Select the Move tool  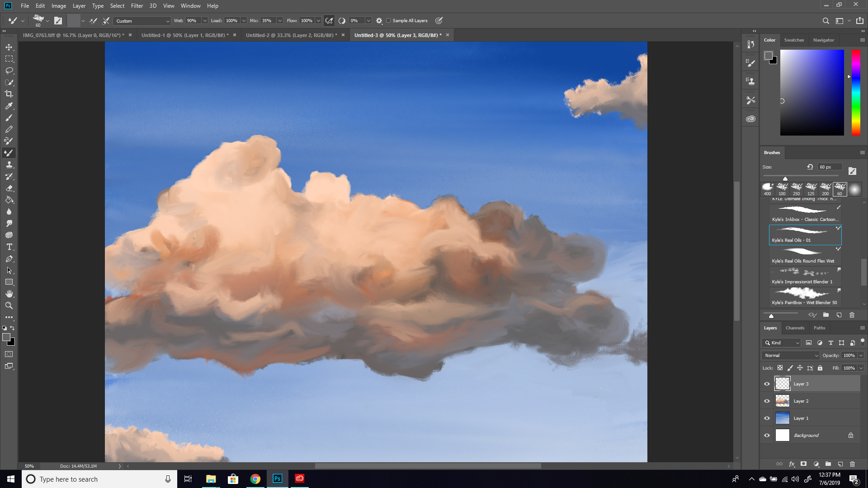pyautogui.click(x=9, y=47)
